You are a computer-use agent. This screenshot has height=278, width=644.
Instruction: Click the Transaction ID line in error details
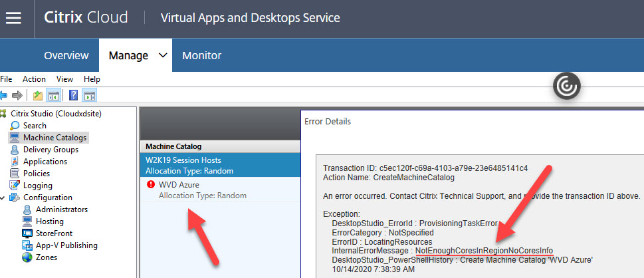point(425,168)
